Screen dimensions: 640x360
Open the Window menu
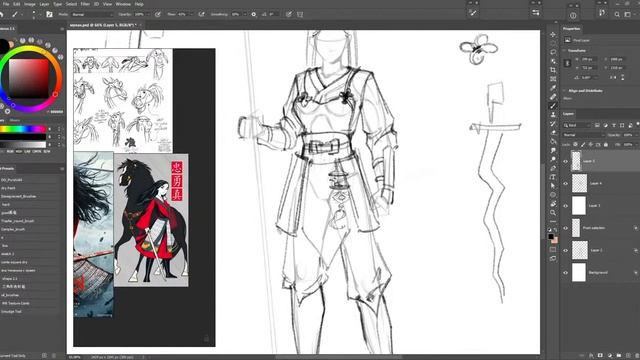tap(123, 4)
